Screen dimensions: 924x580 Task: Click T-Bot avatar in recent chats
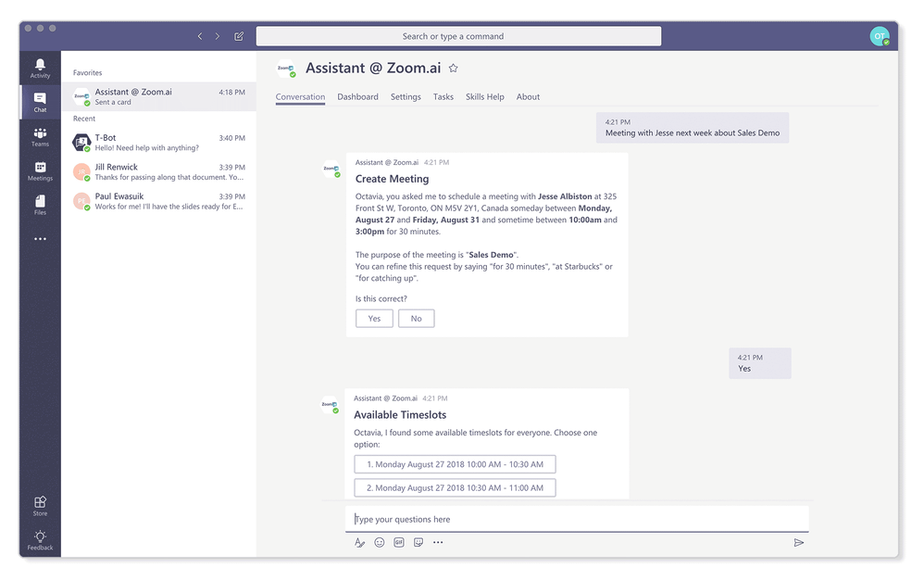tap(81, 142)
